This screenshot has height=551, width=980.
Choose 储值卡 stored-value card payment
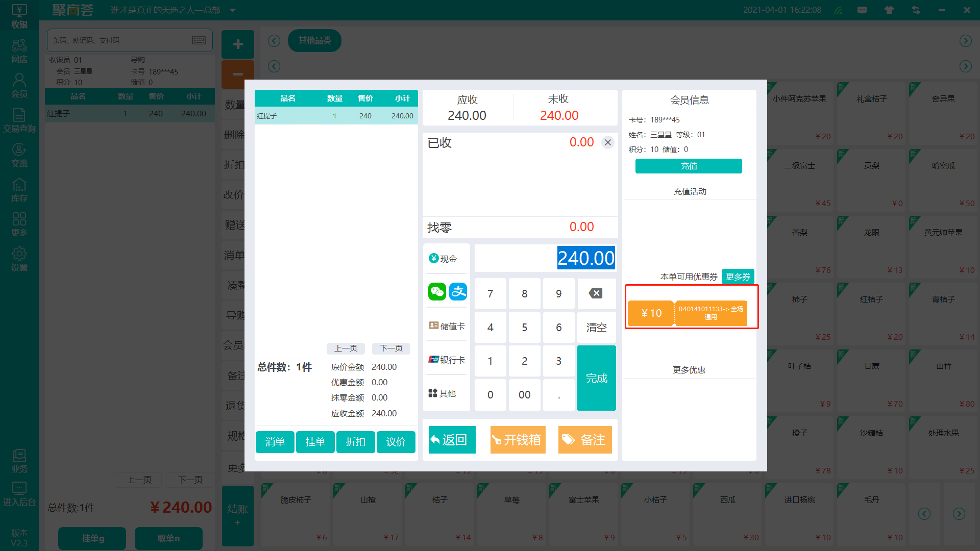click(447, 326)
